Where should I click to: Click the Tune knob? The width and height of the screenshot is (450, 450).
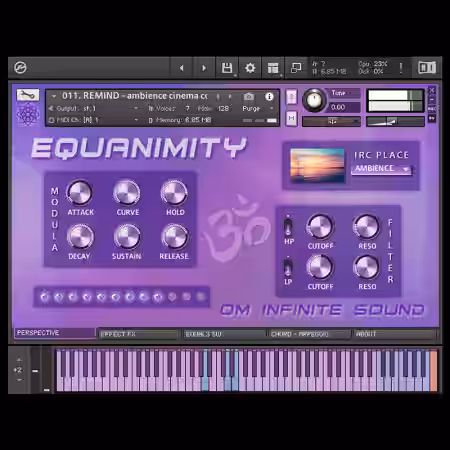[x=314, y=100]
